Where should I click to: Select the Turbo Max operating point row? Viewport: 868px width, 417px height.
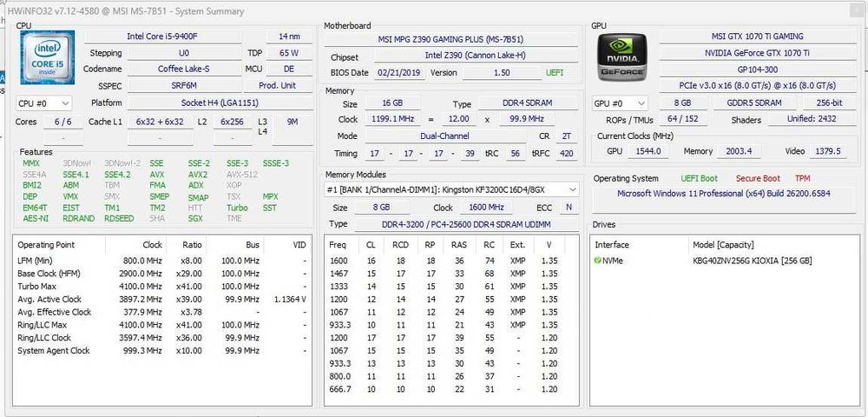pos(161,287)
